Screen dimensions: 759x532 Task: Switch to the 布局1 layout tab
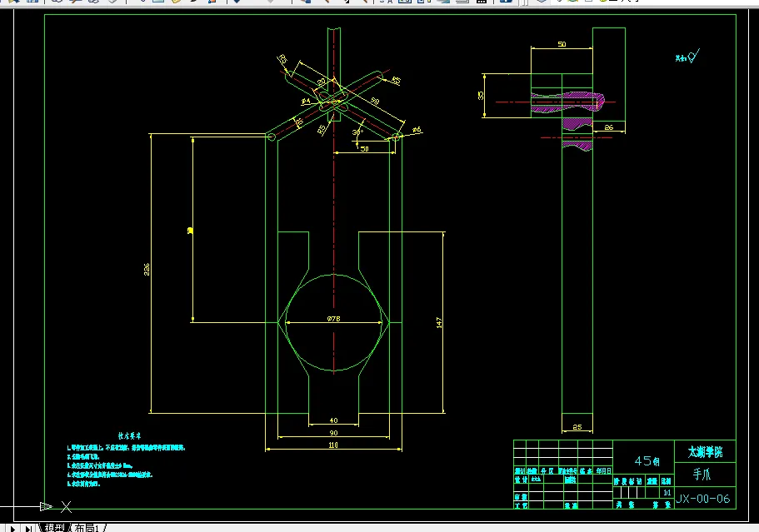click(x=87, y=528)
